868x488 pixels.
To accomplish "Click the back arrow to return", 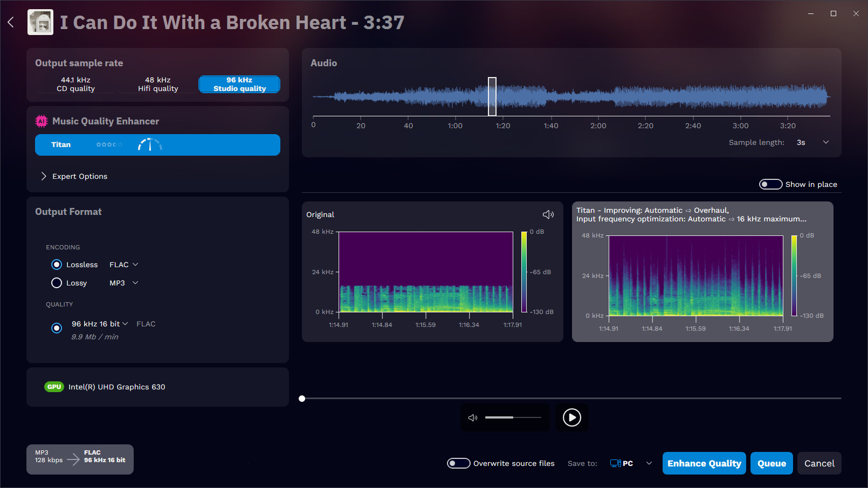I will 10,22.
